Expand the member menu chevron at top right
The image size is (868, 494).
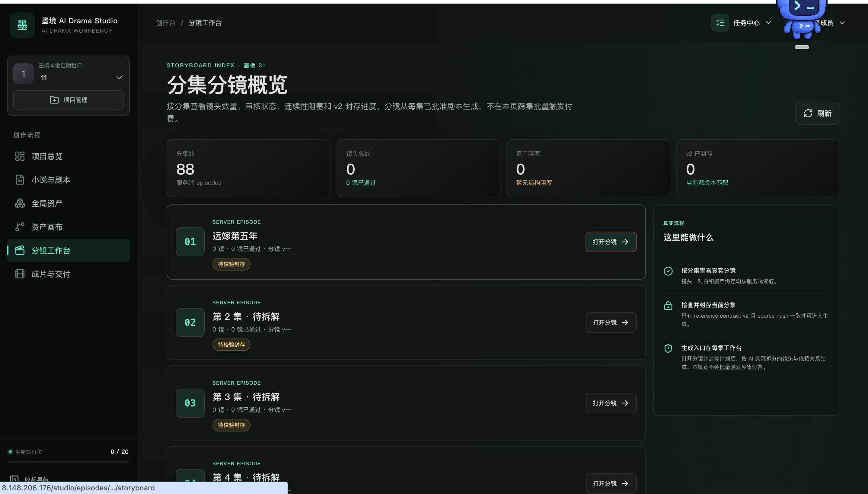click(842, 23)
